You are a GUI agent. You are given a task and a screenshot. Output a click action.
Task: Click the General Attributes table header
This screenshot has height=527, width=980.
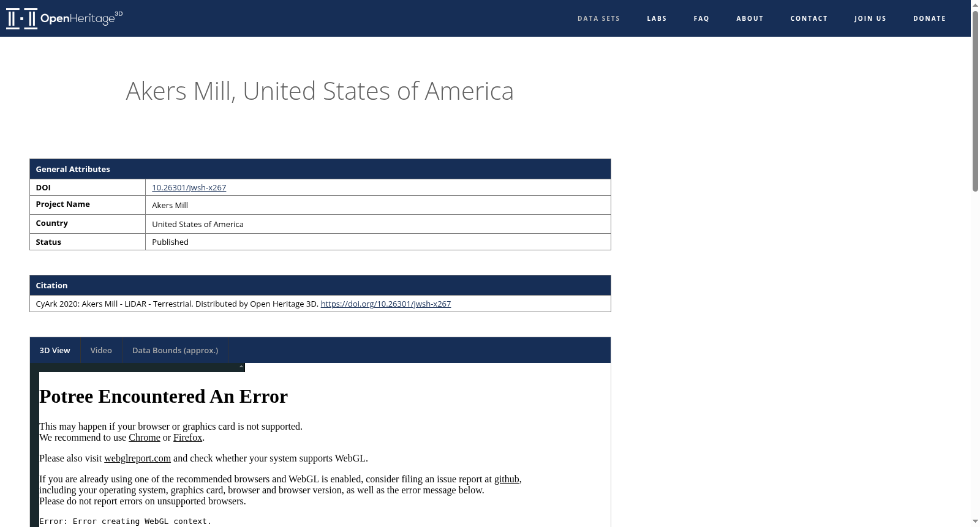coord(320,169)
